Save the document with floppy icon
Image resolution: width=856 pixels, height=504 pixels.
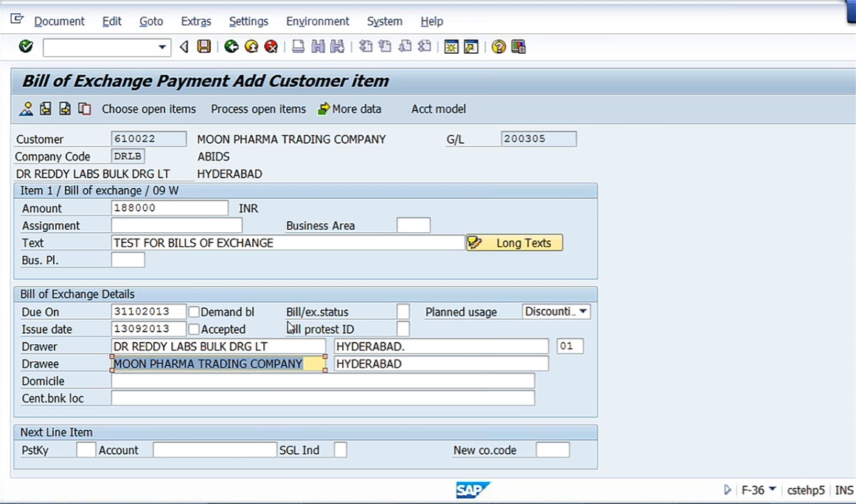click(204, 46)
